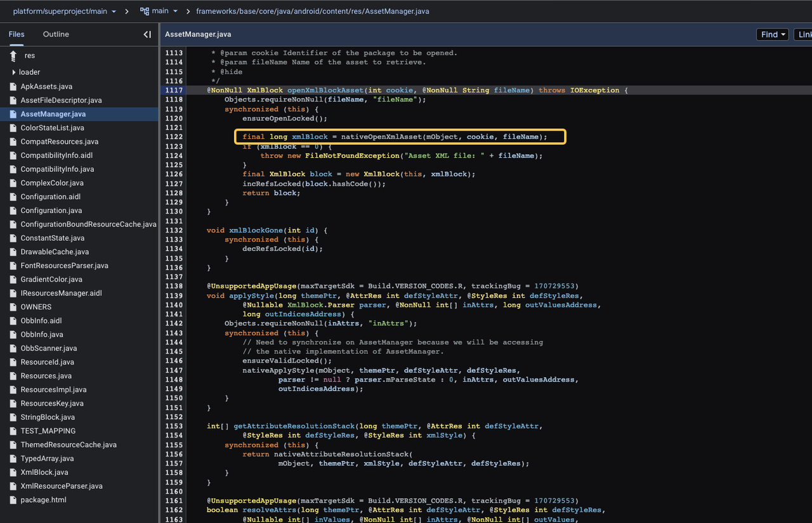Open CompatibilityInfo.java file

click(x=57, y=169)
